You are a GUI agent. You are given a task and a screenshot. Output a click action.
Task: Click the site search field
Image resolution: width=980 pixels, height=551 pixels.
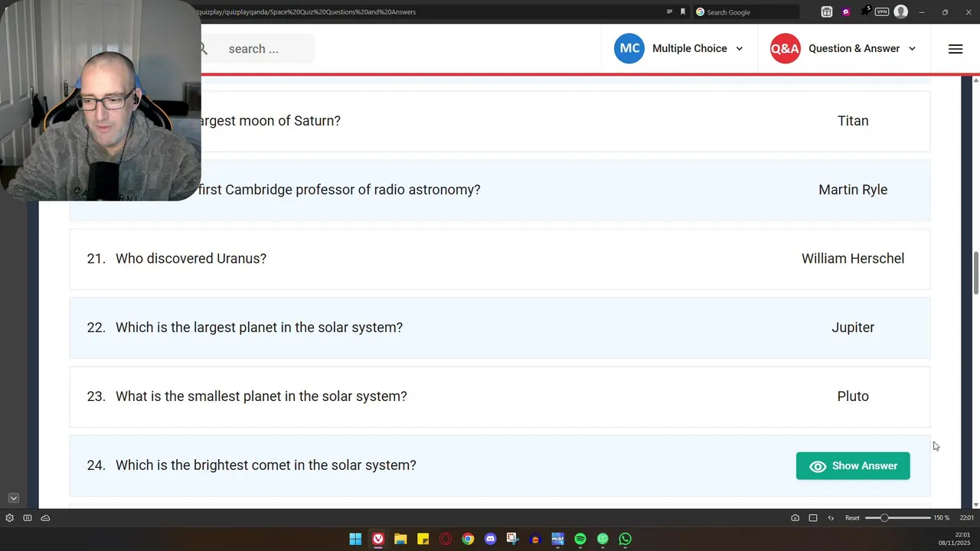(260, 49)
